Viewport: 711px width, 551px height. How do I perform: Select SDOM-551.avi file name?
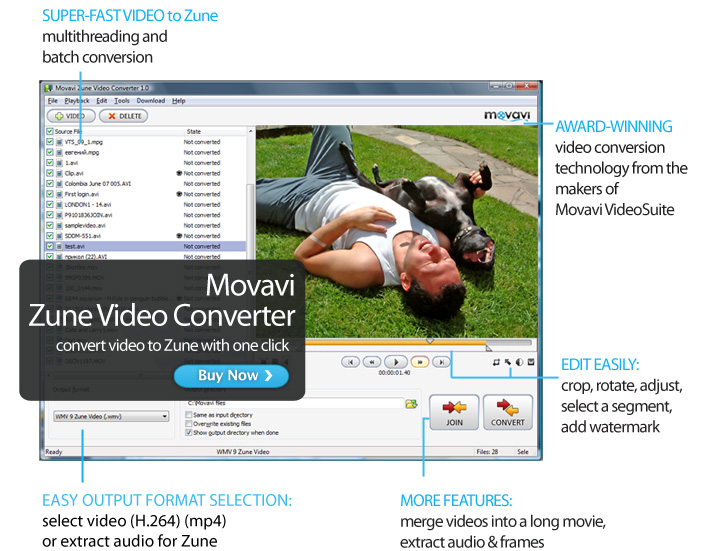83,236
